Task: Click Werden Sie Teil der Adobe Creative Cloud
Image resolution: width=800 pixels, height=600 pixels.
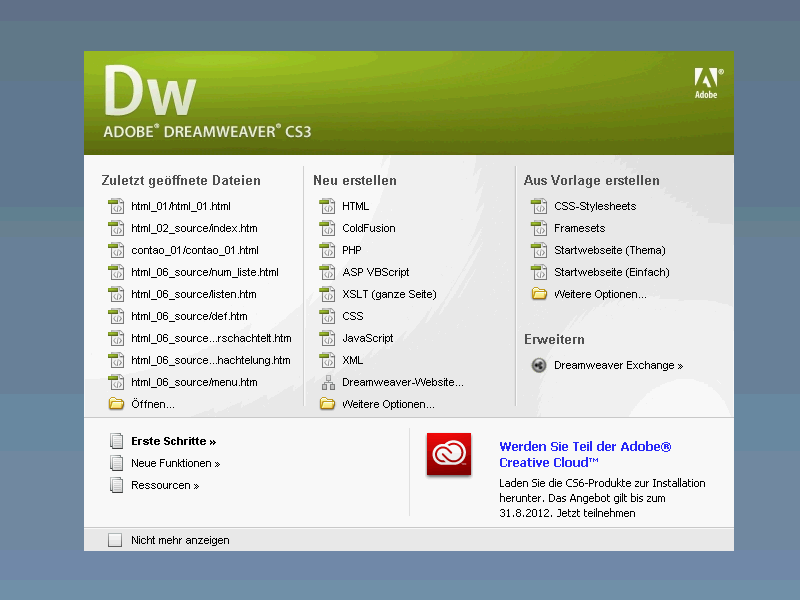Action: [585, 455]
